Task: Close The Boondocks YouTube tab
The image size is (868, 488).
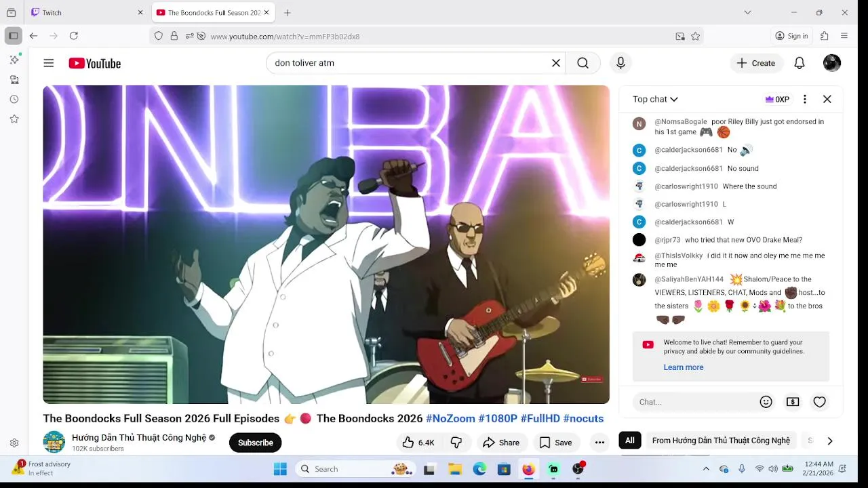Action: click(x=267, y=12)
